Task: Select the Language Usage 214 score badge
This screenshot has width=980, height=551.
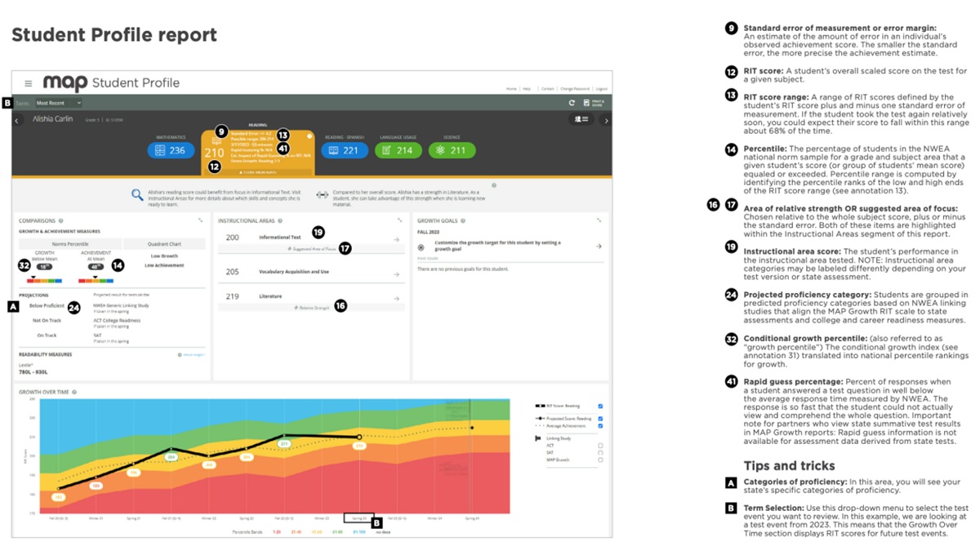Action: tap(399, 150)
